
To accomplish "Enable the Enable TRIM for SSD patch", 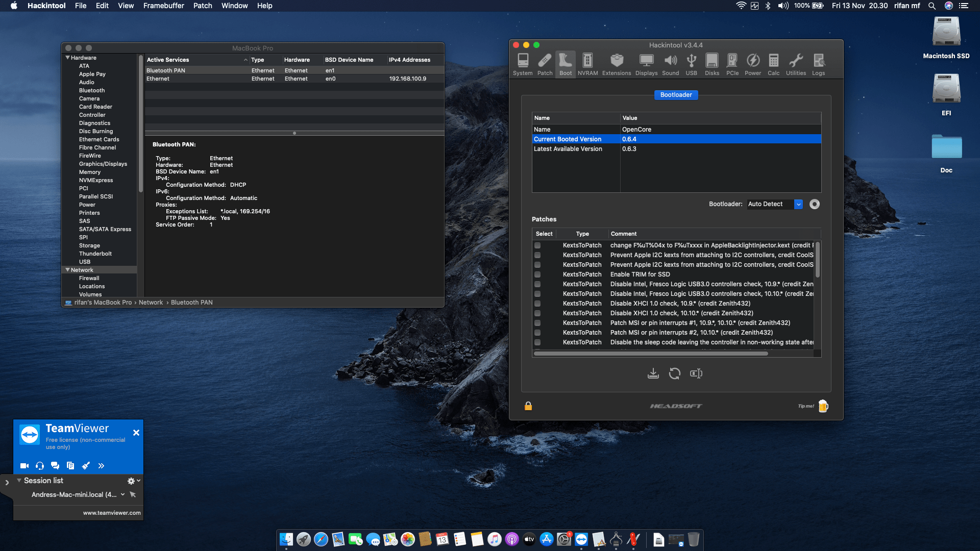I will (x=537, y=274).
